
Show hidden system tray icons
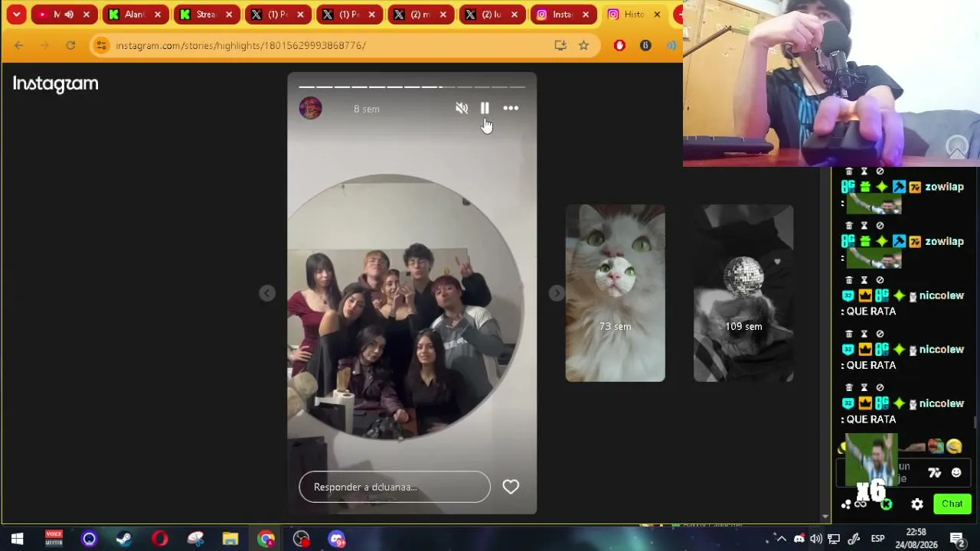pyautogui.click(x=781, y=539)
